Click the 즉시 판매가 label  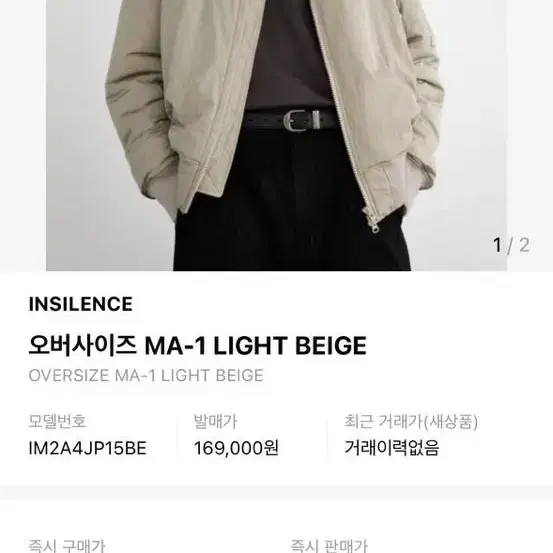329,546
